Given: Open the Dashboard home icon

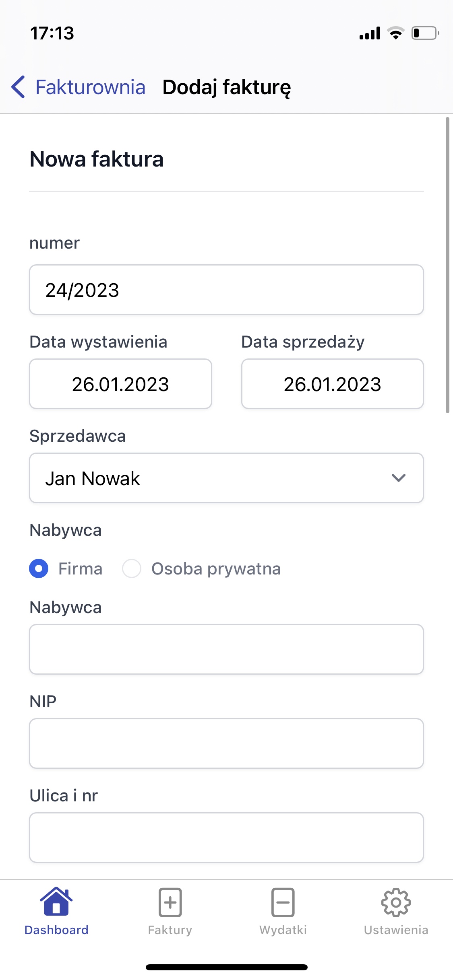Looking at the screenshot, I should point(56,902).
